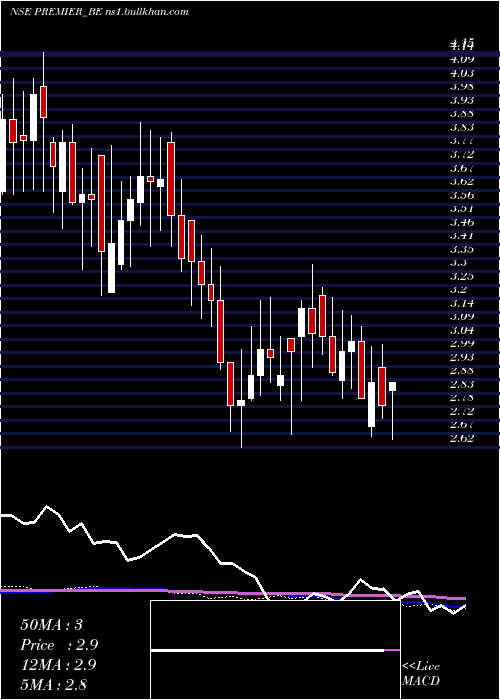Click the 3.09 price axis label

point(462,317)
